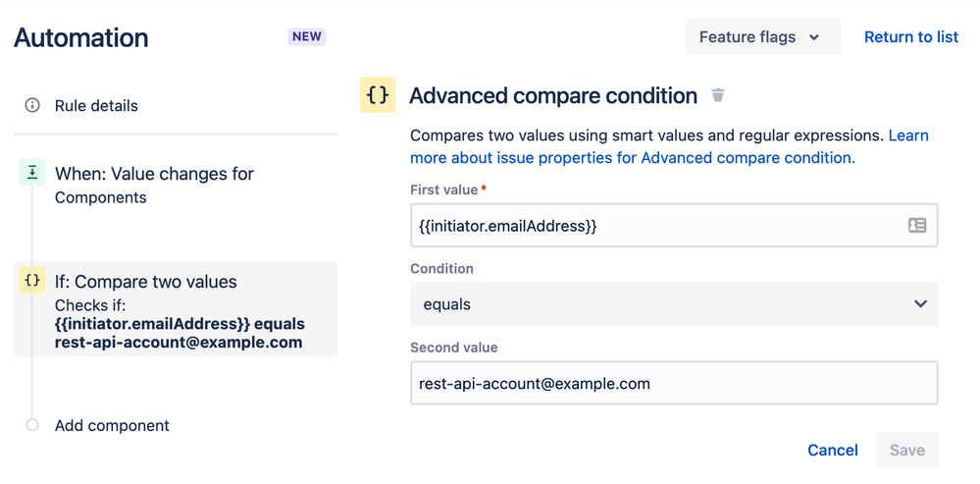Click the large braces icon beside condition heading
980x484 pixels.
[378, 95]
